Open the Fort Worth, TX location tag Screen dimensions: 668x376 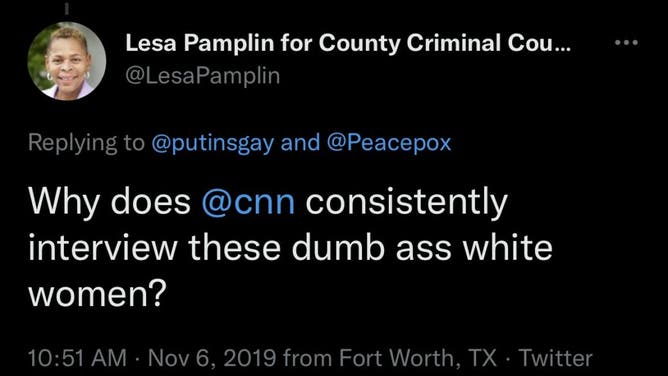coord(418,358)
